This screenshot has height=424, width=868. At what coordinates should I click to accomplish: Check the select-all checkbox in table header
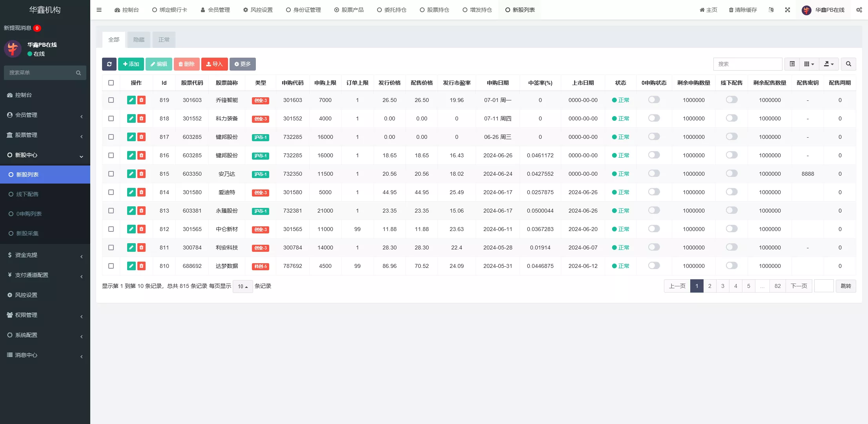click(x=111, y=83)
